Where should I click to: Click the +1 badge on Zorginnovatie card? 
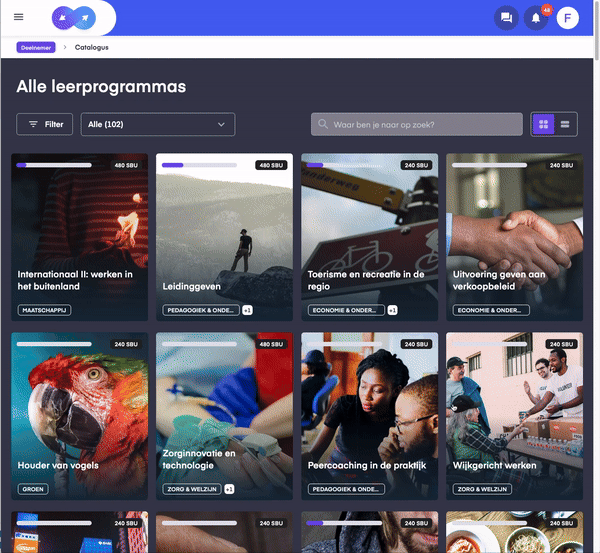(229, 489)
